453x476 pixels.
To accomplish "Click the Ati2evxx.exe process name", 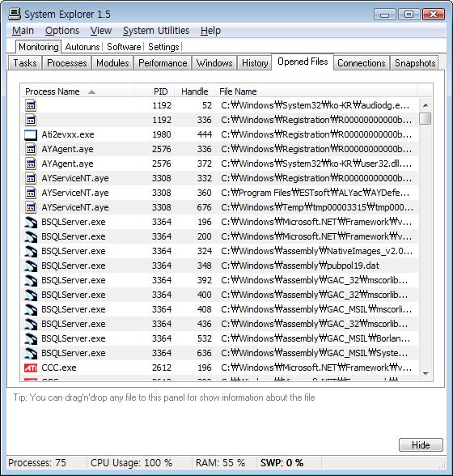I will coord(68,134).
